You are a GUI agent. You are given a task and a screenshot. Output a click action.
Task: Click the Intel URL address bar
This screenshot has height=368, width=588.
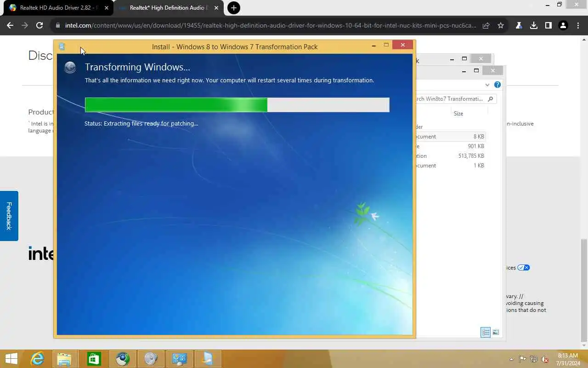[270, 26]
